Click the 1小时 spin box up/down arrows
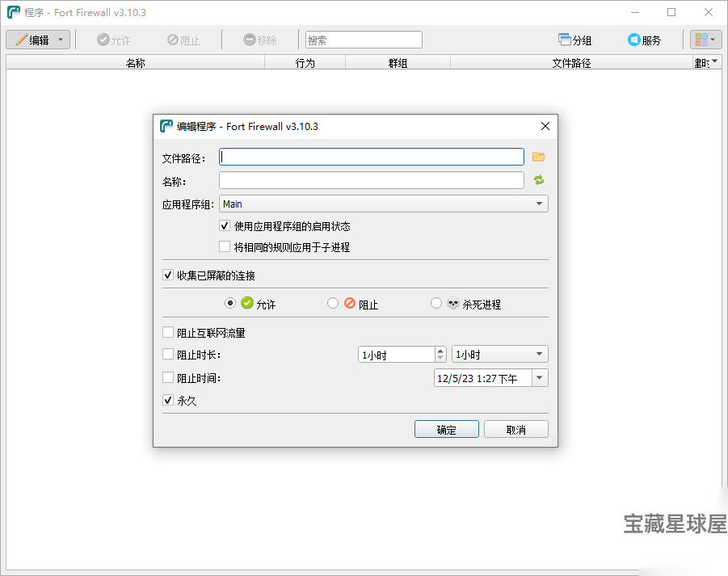This screenshot has width=728, height=576. (440, 355)
